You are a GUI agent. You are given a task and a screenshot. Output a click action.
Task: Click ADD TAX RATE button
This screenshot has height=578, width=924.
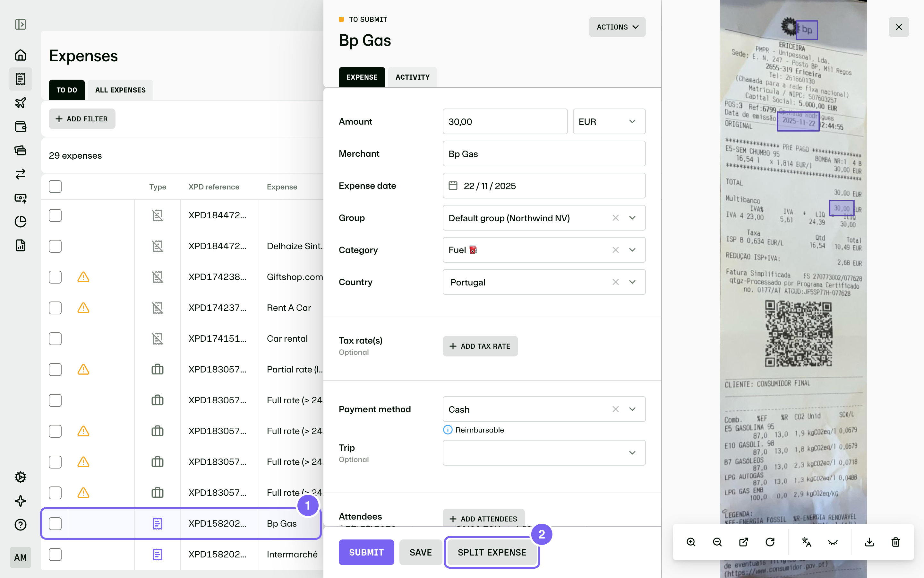[480, 346]
